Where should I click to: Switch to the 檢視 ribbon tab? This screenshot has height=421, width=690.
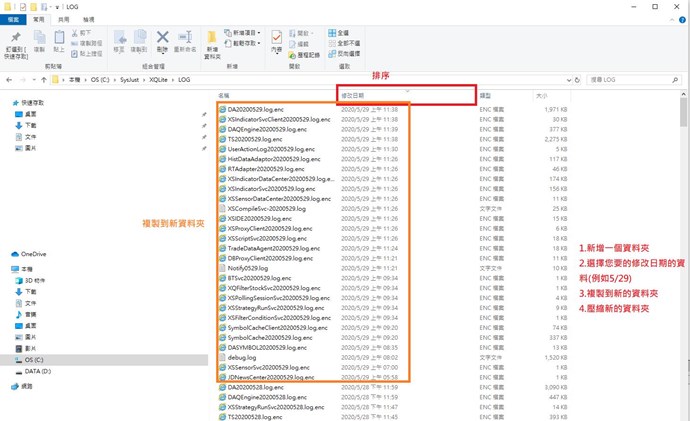[89, 19]
